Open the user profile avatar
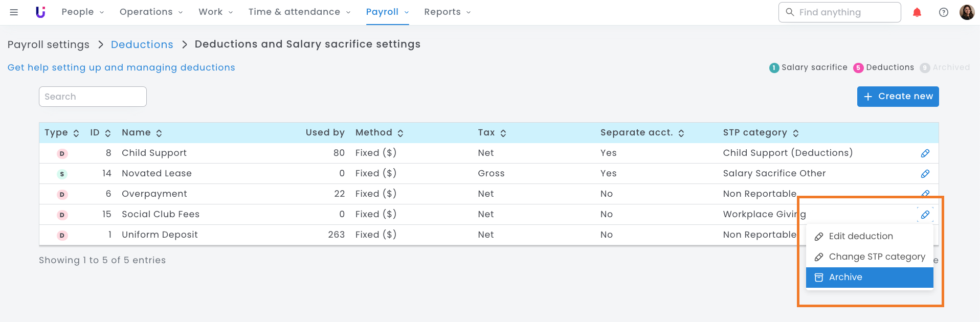Screen dimensions: 980x322 point(967,12)
